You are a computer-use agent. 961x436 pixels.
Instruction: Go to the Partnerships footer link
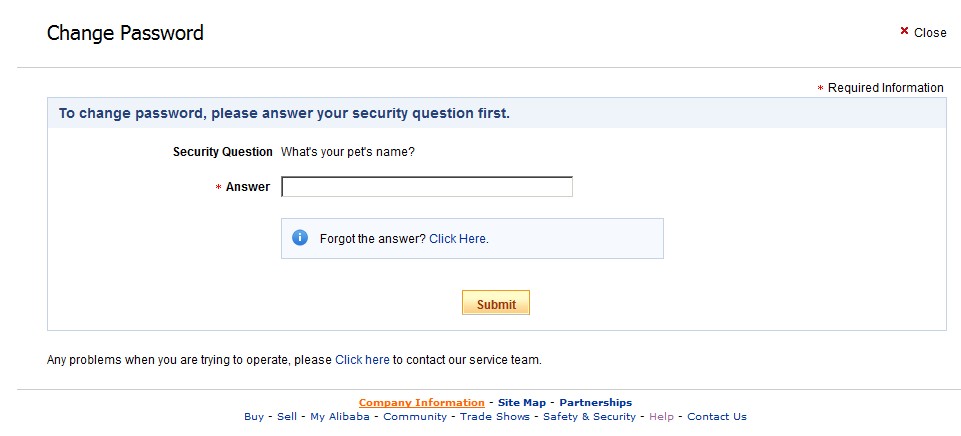pyautogui.click(x=596, y=403)
